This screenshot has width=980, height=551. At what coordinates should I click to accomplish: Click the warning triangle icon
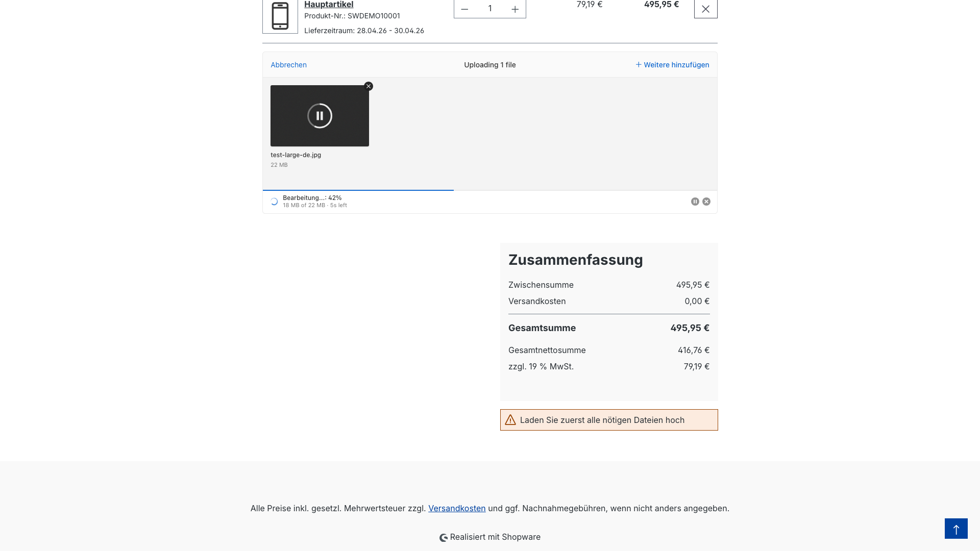(x=510, y=420)
